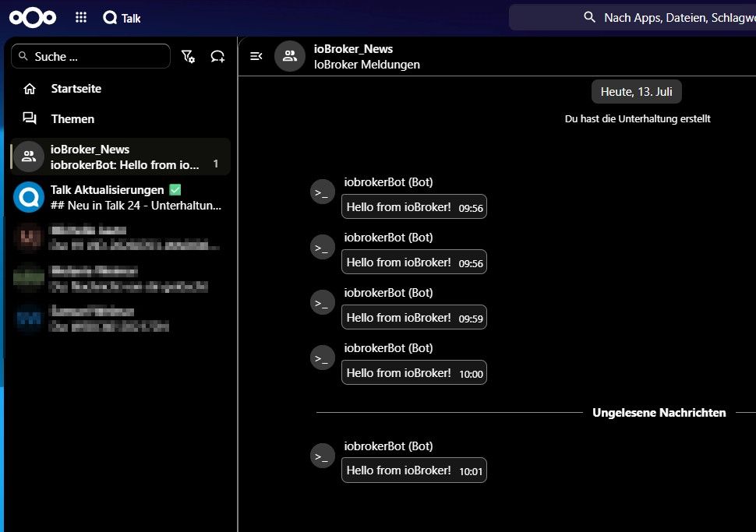This screenshot has height=532, width=756.
Task: Click the ioBroker_News conversation title
Action: (x=353, y=48)
